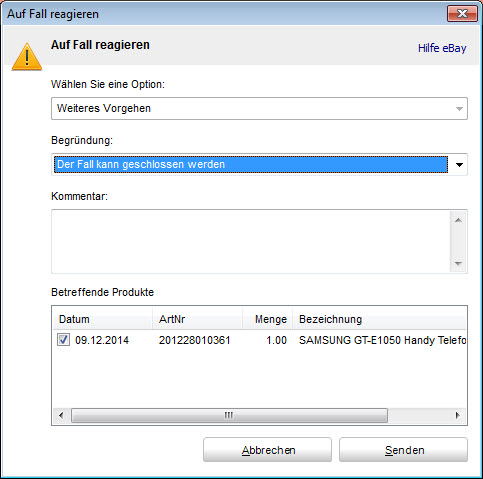Click the product list left scroll arrow
483x479 pixels.
click(x=61, y=415)
